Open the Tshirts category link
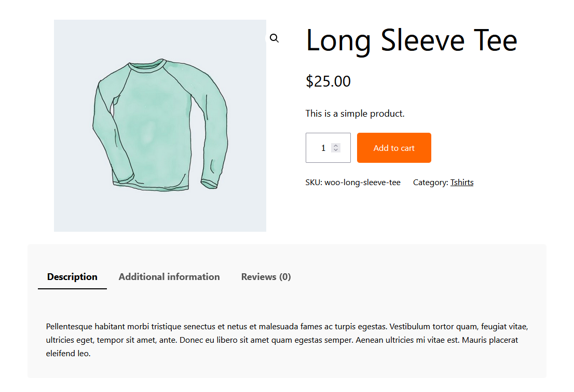574x392 pixels. point(462,182)
